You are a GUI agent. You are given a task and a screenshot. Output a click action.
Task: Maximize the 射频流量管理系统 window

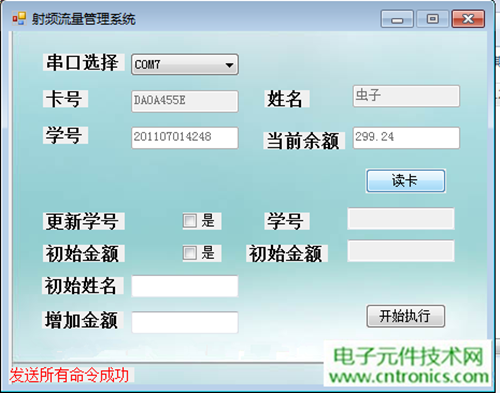pos(432,19)
